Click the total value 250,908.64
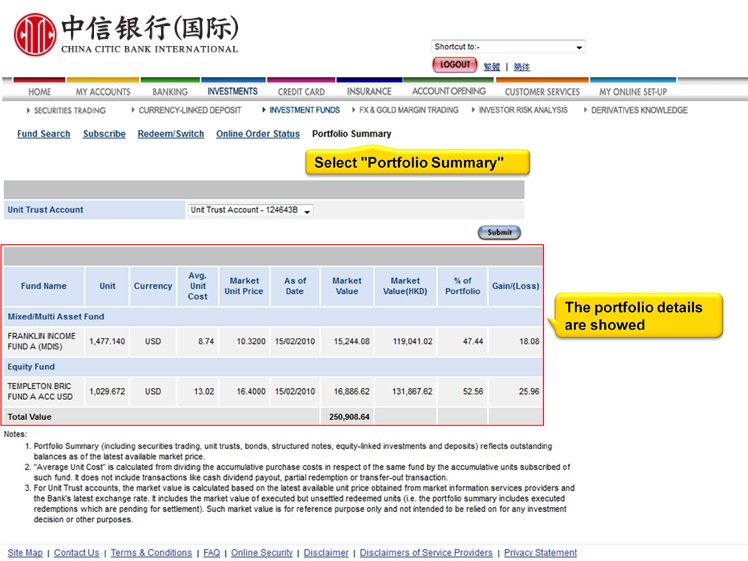 pyautogui.click(x=349, y=417)
